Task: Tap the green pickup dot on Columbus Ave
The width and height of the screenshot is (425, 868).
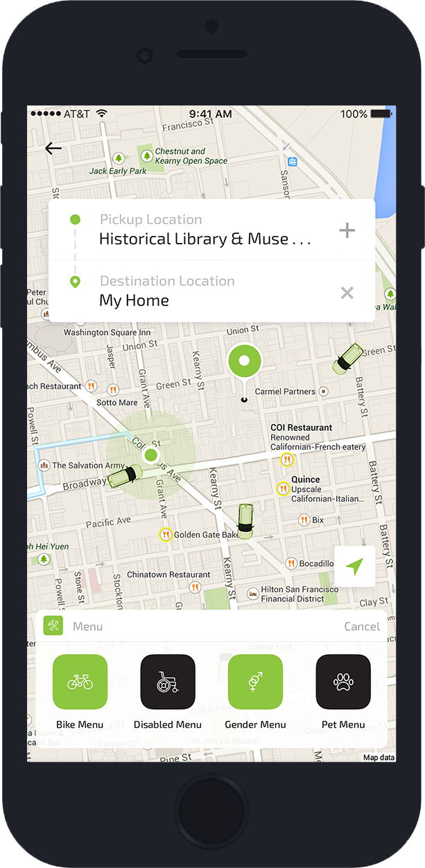Action: click(x=150, y=456)
